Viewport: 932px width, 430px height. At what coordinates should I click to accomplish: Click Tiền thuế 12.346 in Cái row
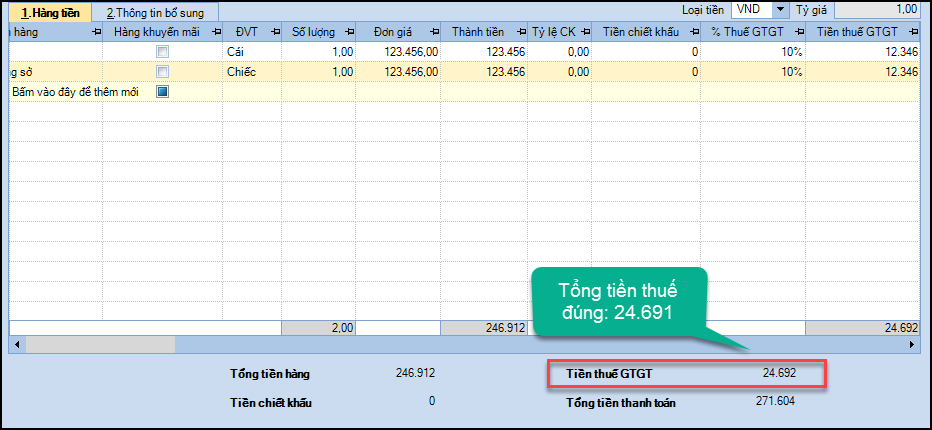862,52
